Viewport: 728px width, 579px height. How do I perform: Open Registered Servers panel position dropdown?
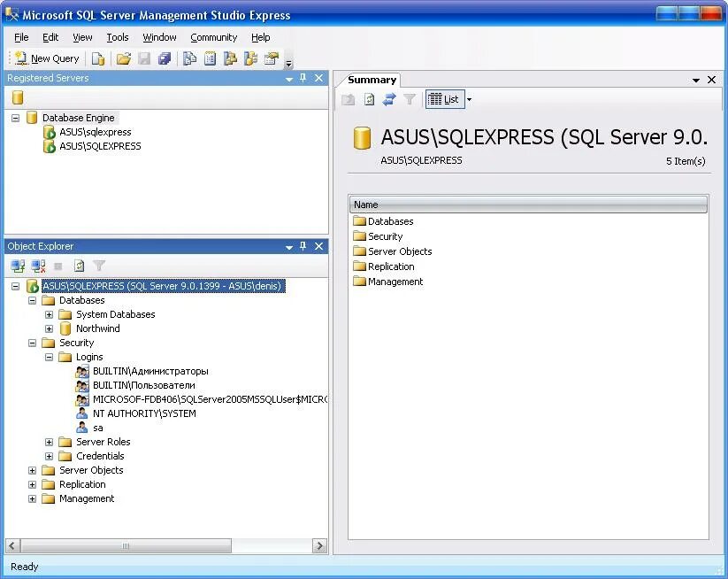(x=289, y=79)
